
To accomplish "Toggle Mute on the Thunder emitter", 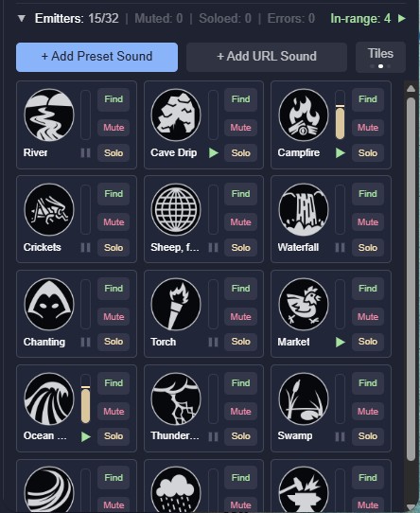I will 240,411.
